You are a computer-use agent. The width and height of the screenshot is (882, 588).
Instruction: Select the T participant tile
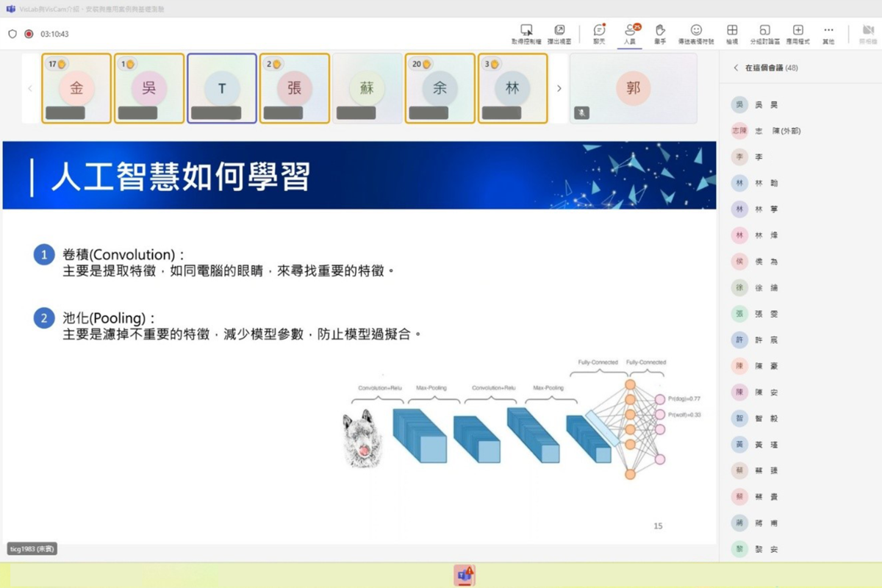coord(222,88)
